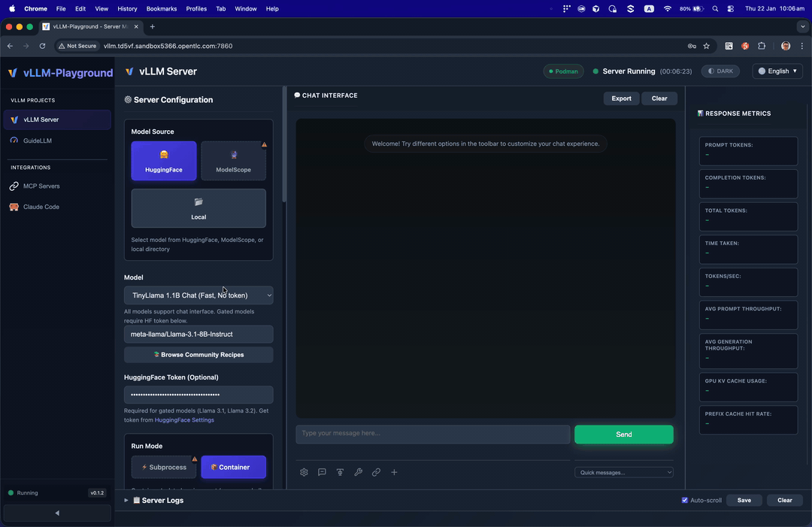Open the Bookmarks menu

click(162, 9)
